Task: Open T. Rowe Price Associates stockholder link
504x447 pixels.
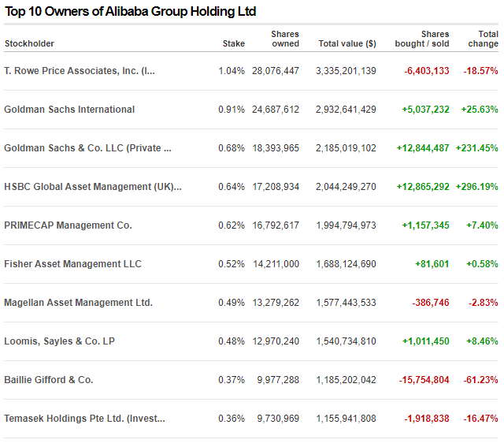Action: click(x=80, y=71)
